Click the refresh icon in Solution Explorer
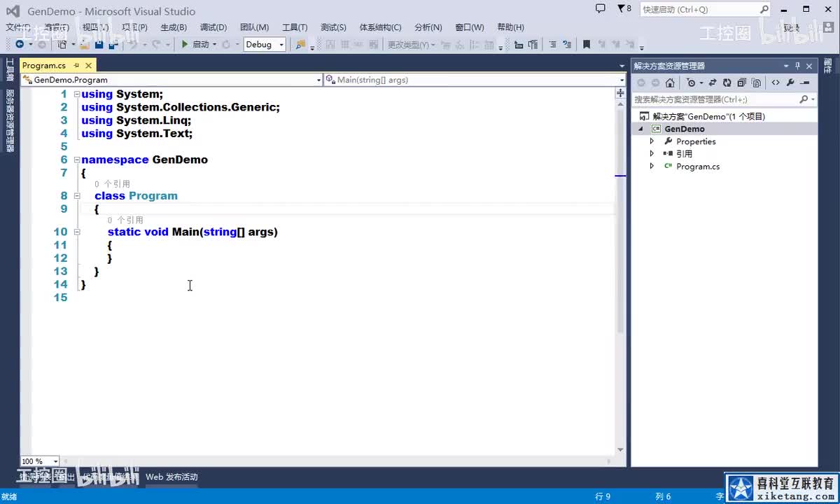 pos(727,83)
